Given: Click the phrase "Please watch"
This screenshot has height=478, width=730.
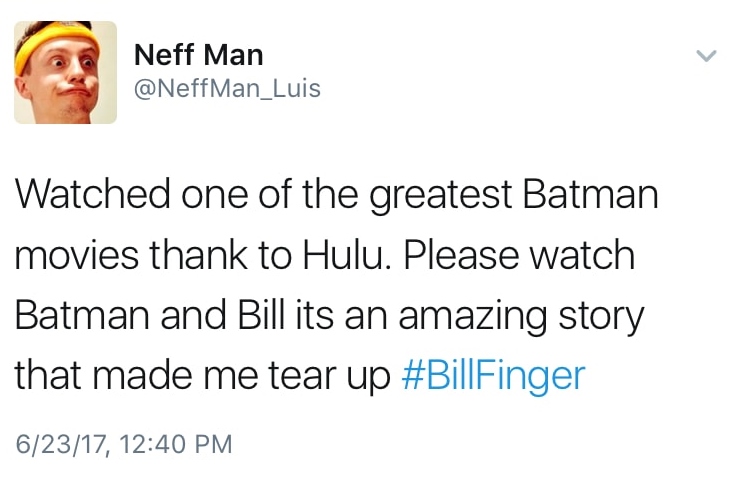Looking at the screenshot, I should click(x=520, y=254).
